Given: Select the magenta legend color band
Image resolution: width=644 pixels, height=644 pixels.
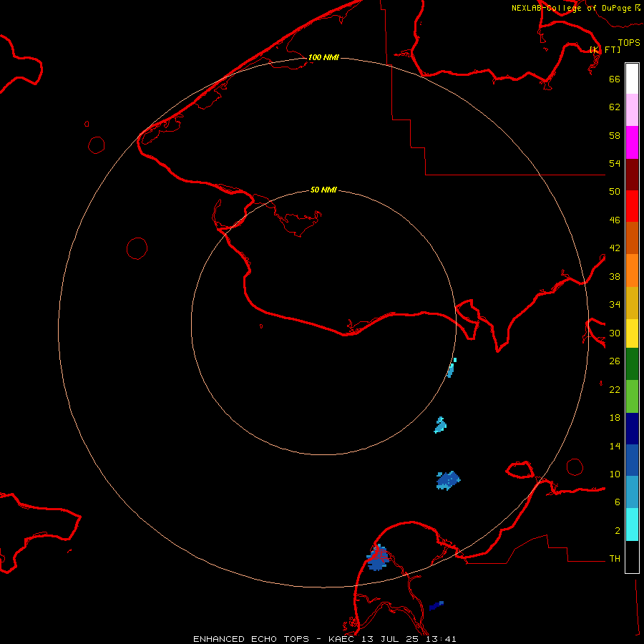Looking at the screenshot, I should (x=632, y=142).
